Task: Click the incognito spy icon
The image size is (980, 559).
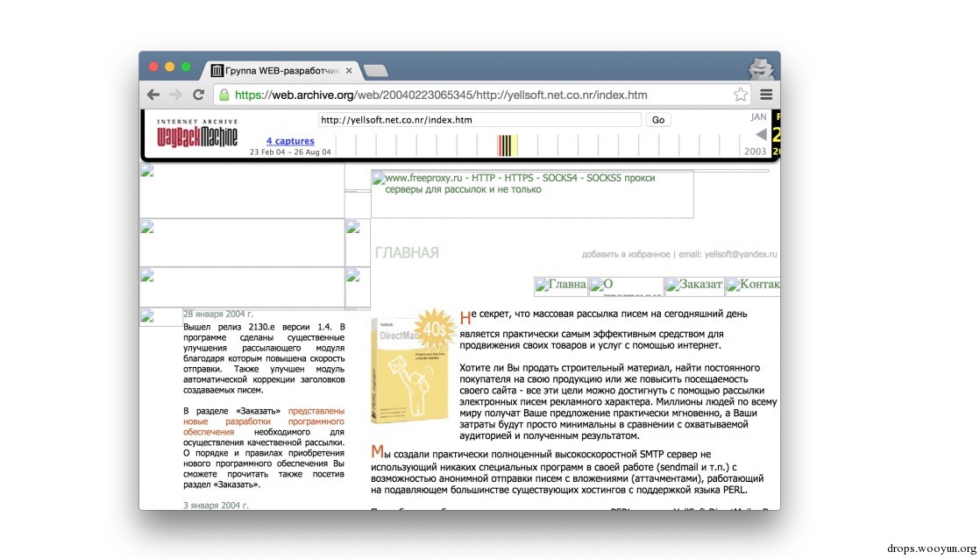Action: coord(761,68)
